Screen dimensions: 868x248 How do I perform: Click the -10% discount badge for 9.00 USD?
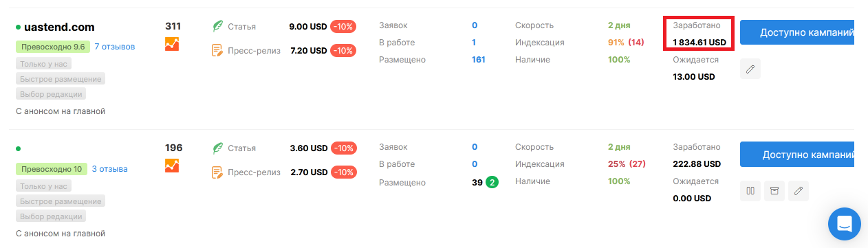343,27
